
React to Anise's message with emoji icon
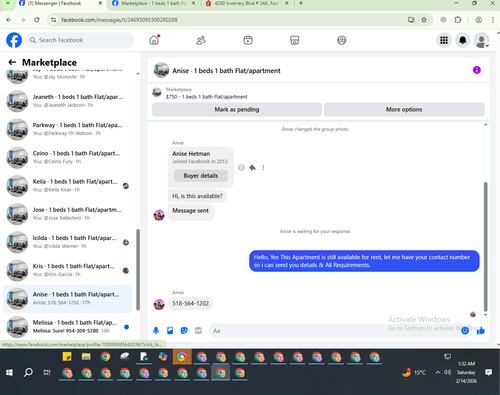[x=241, y=167]
